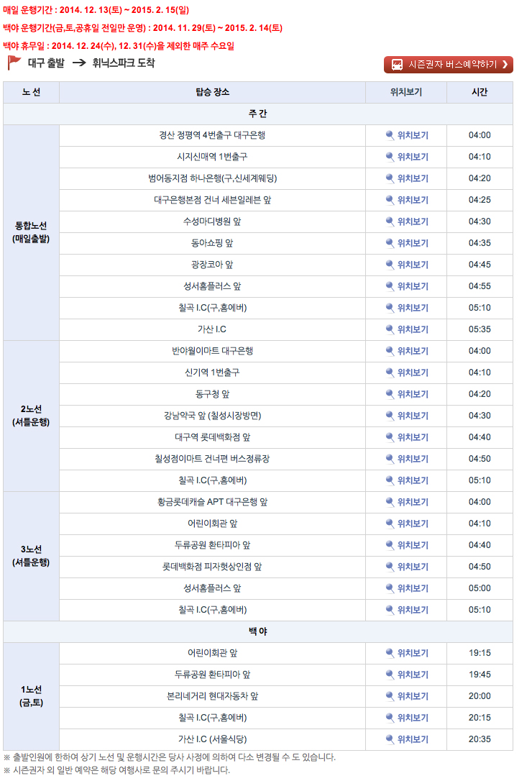This screenshot has height=781, width=532.
Task: Click magnifier icon for 신기역 1번출구
Action: [390, 372]
